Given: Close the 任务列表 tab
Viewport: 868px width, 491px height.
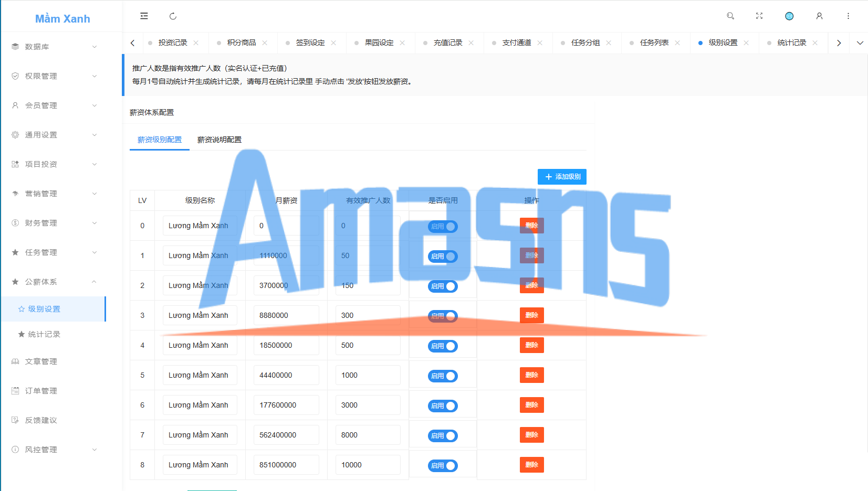Looking at the screenshot, I should pos(677,43).
